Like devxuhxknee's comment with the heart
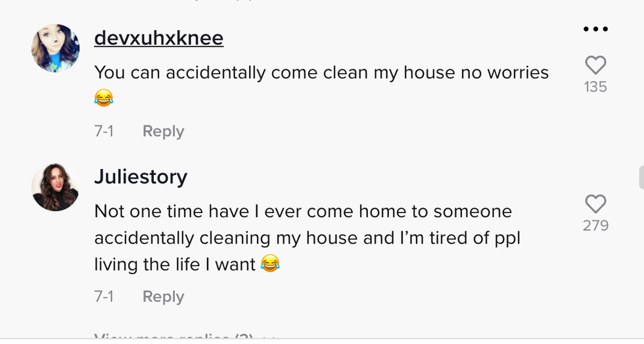The height and width of the screenshot is (344, 644). (595, 65)
